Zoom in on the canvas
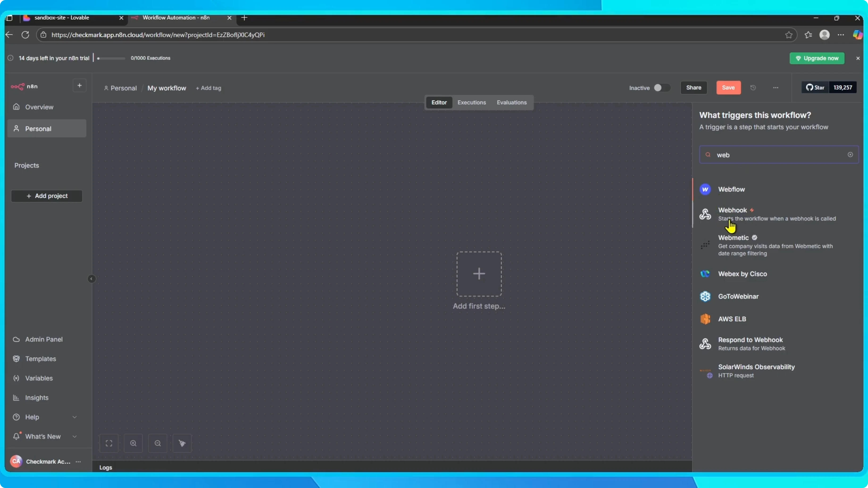This screenshot has height=488, width=868. pos(134,443)
